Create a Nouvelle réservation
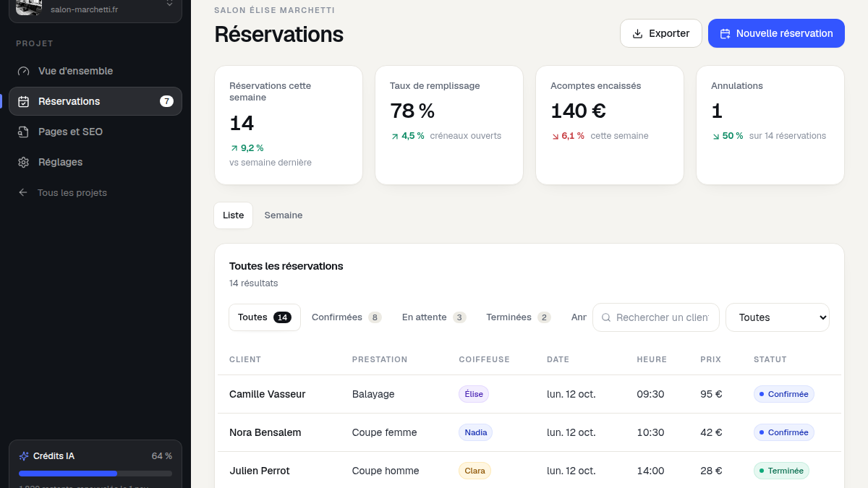 (776, 33)
